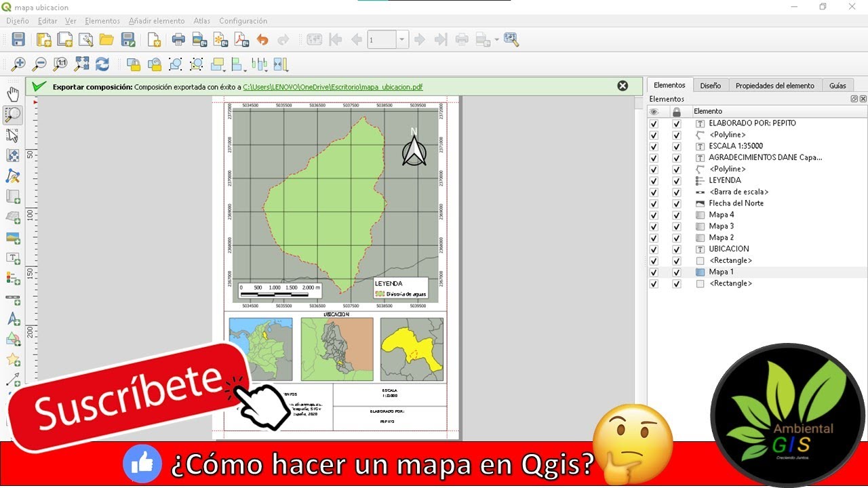Pick the Add picture tool
Viewport: 868px width, 488px height.
[x=13, y=238]
